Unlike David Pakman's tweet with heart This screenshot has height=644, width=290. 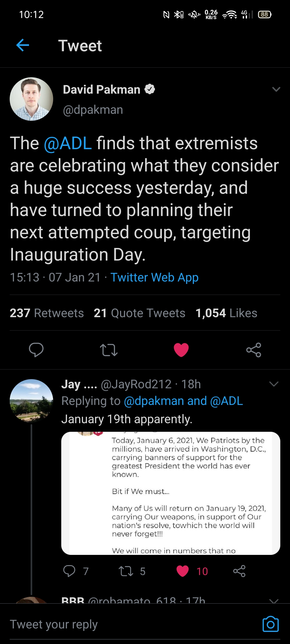[181, 350]
